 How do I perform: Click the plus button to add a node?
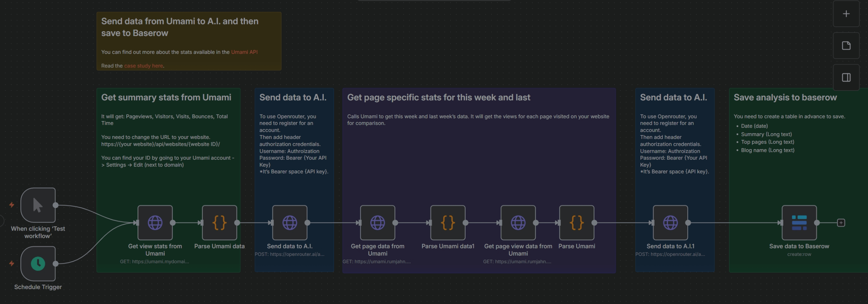pos(846,14)
